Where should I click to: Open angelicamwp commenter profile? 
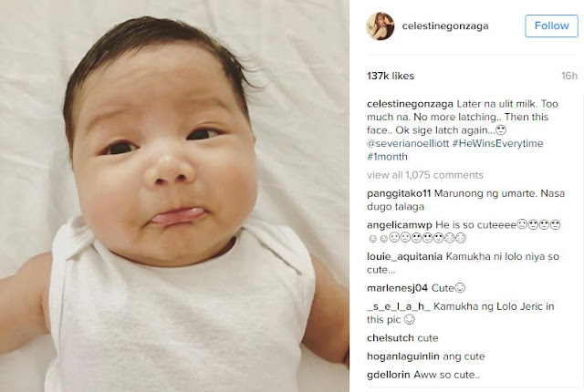(400, 225)
